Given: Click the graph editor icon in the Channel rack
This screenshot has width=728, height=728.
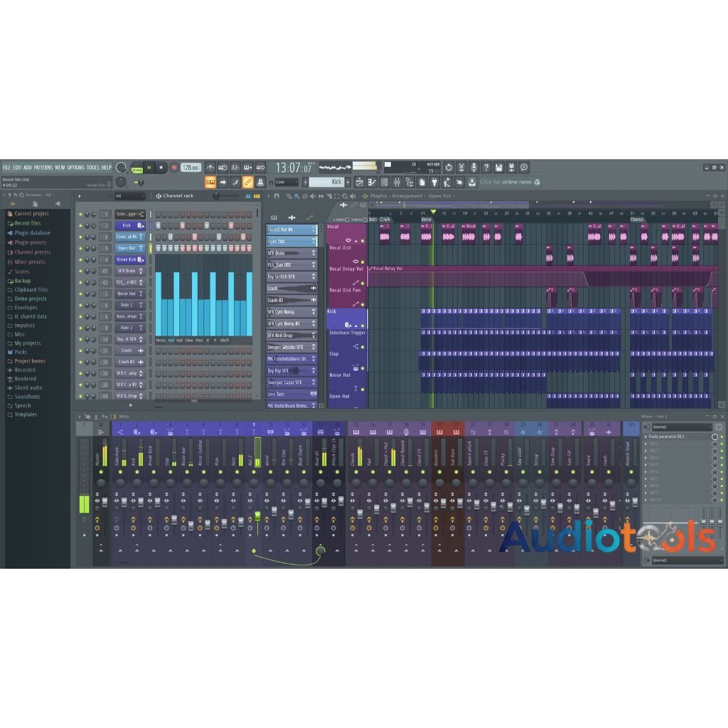Looking at the screenshot, I should pyautogui.click(x=247, y=196).
